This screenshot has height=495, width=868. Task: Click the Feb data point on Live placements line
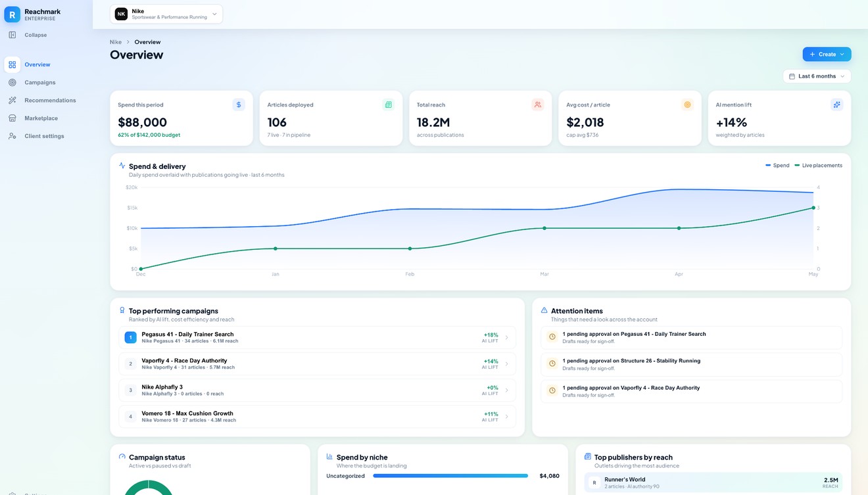point(410,248)
